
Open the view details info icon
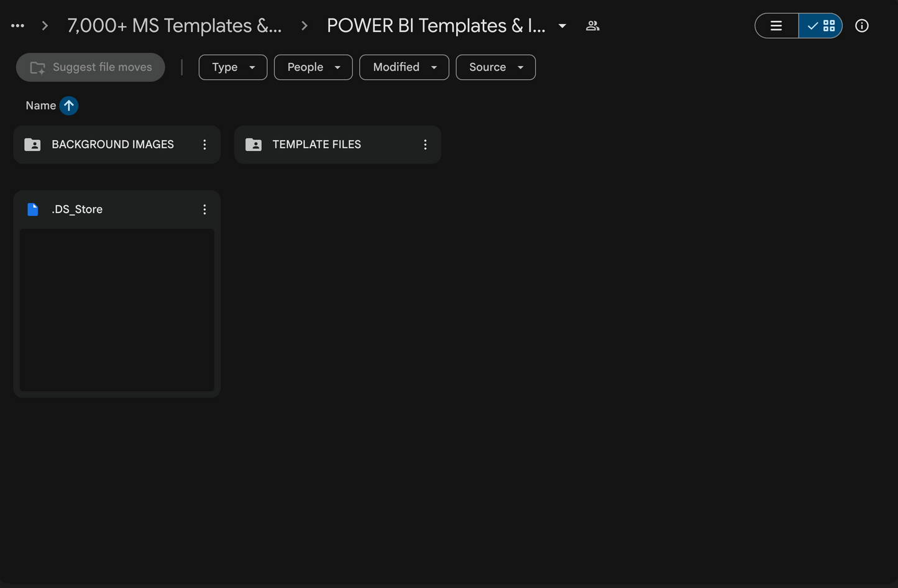point(861,25)
